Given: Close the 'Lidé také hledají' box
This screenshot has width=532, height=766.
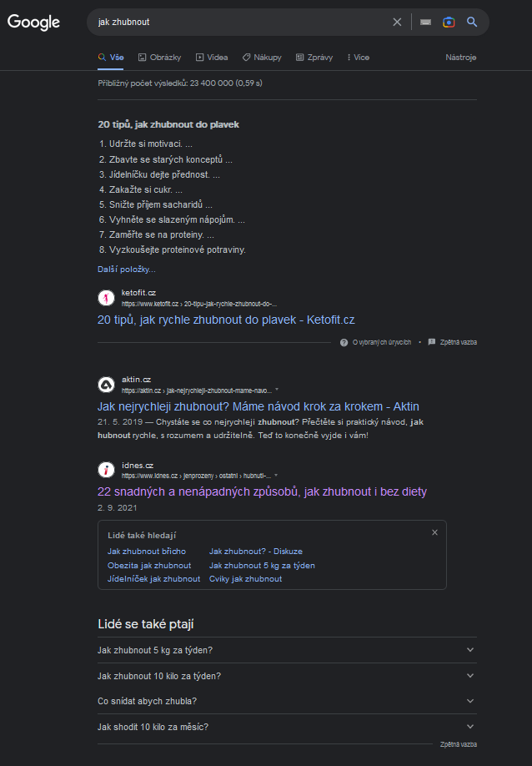Looking at the screenshot, I should 434,532.
